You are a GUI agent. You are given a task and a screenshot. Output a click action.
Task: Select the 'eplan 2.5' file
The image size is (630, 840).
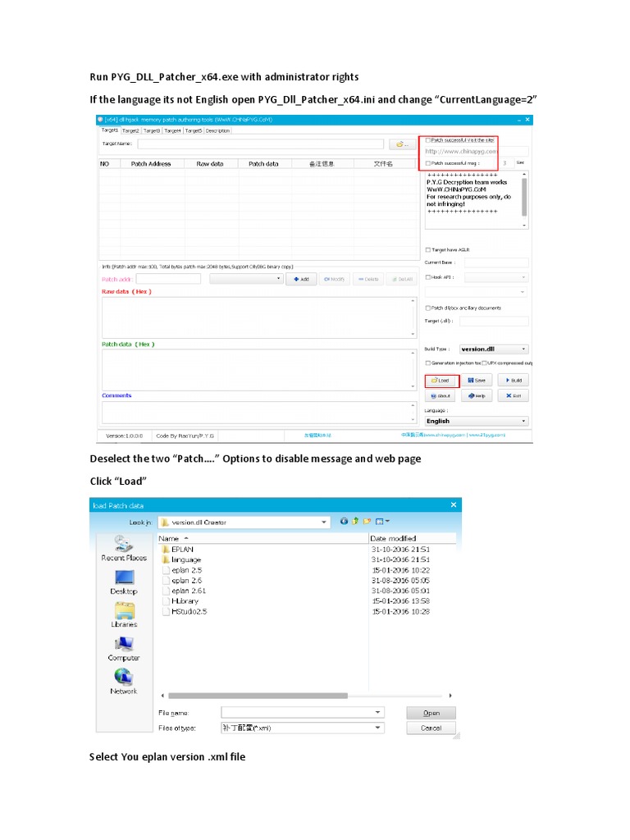click(x=183, y=571)
